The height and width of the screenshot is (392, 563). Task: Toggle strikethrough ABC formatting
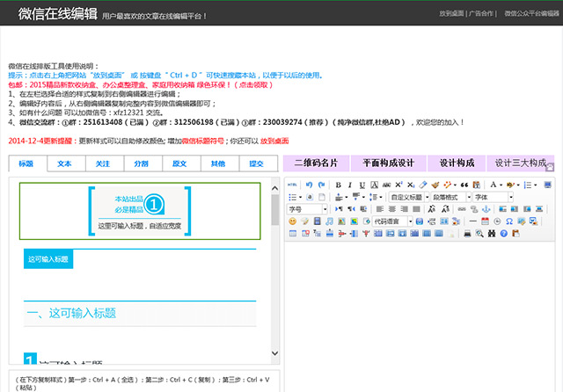(386, 185)
